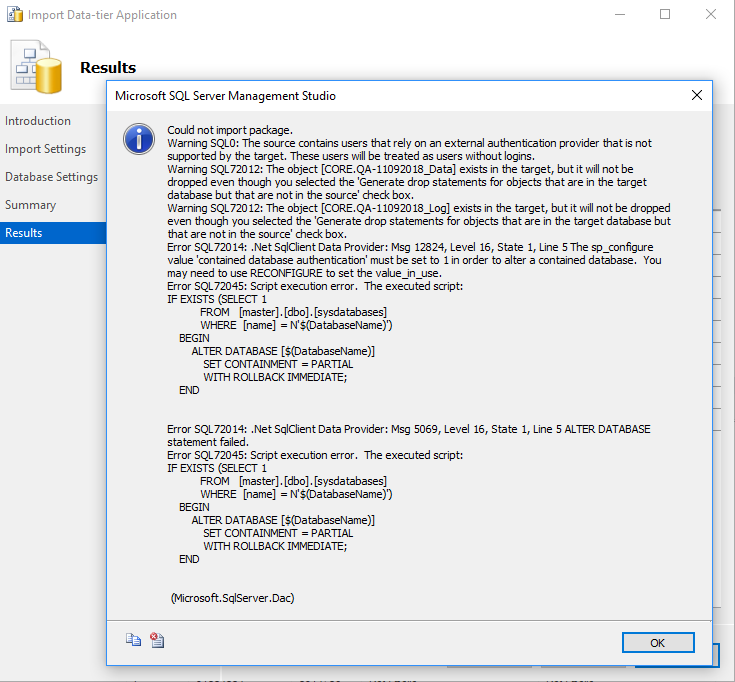The height and width of the screenshot is (682, 735).
Task: Go to Import Settings step
Action: 45,149
